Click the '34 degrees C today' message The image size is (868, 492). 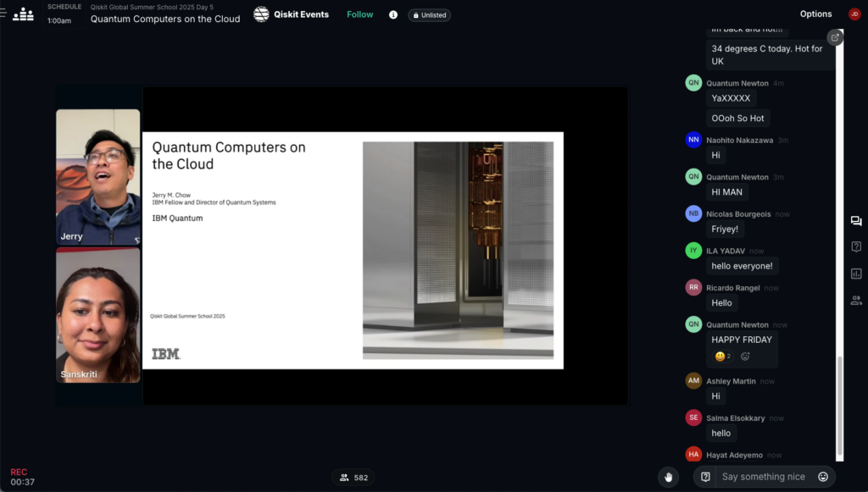point(770,55)
